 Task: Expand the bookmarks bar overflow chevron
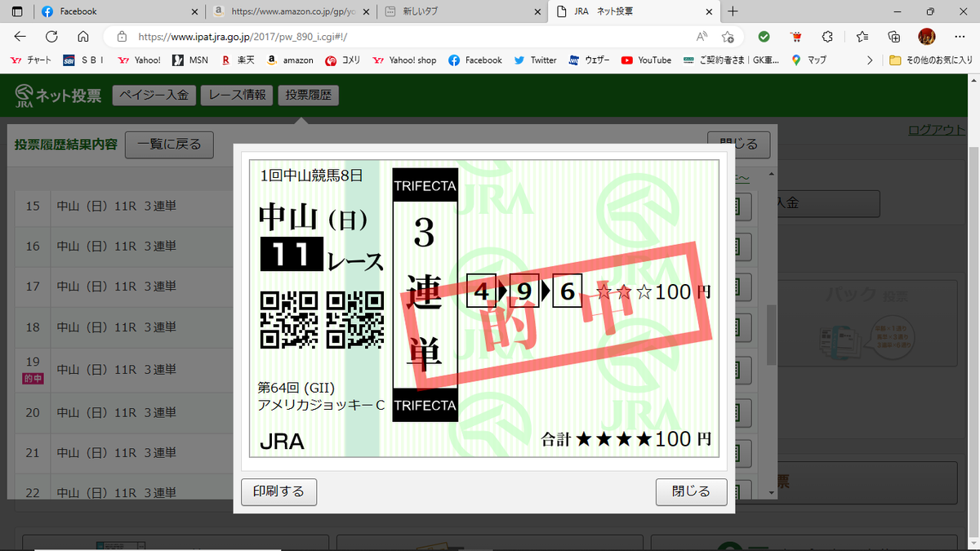(870, 60)
